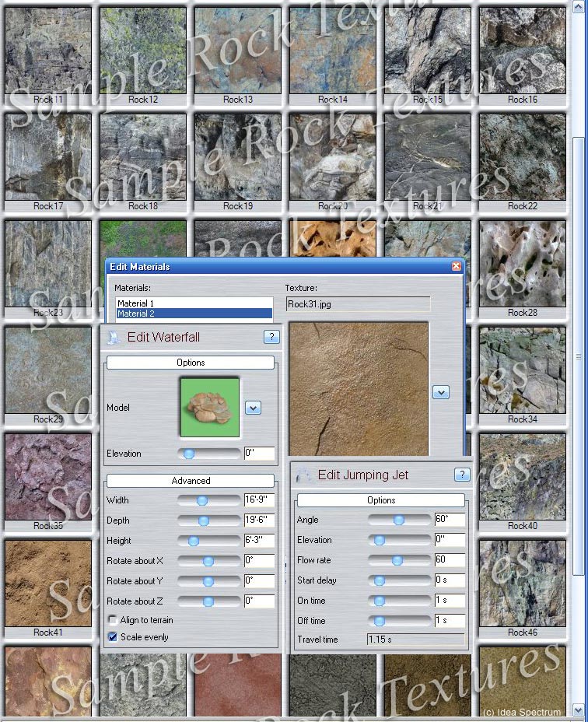Select the Rock16 texture thumbnail
588x722 pixels.
pos(522,51)
